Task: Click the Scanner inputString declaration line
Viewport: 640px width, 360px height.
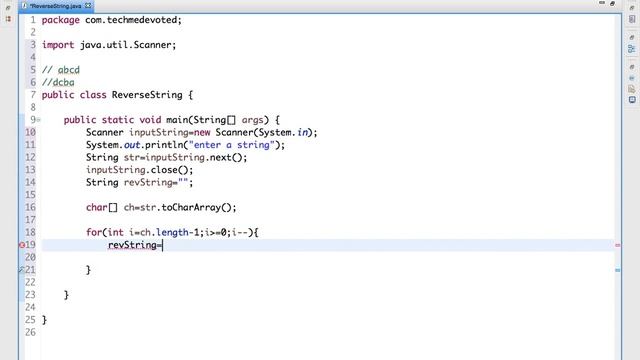Action: pos(202,133)
